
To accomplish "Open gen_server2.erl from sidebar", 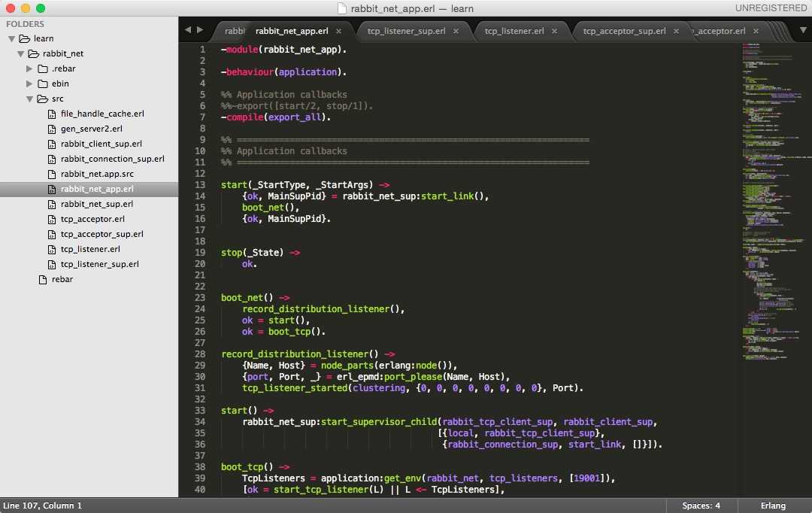I will click(x=92, y=129).
